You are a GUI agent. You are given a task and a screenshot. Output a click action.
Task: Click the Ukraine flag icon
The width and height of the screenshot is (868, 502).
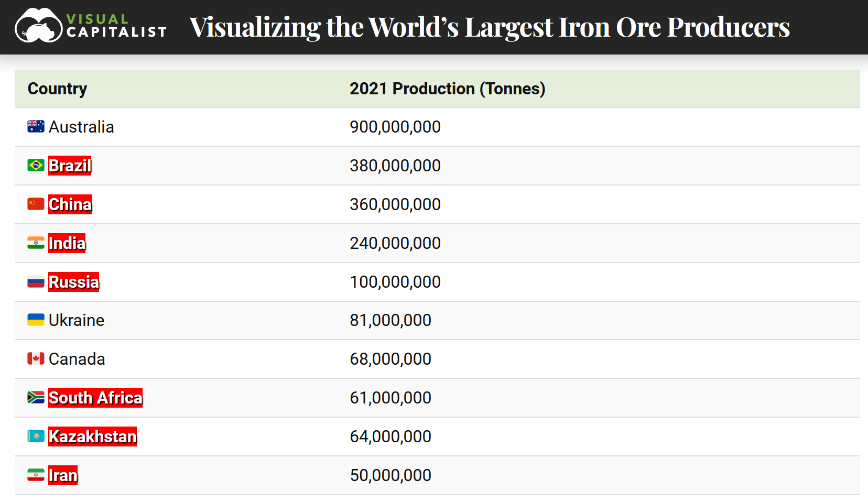pyautogui.click(x=36, y=320)
